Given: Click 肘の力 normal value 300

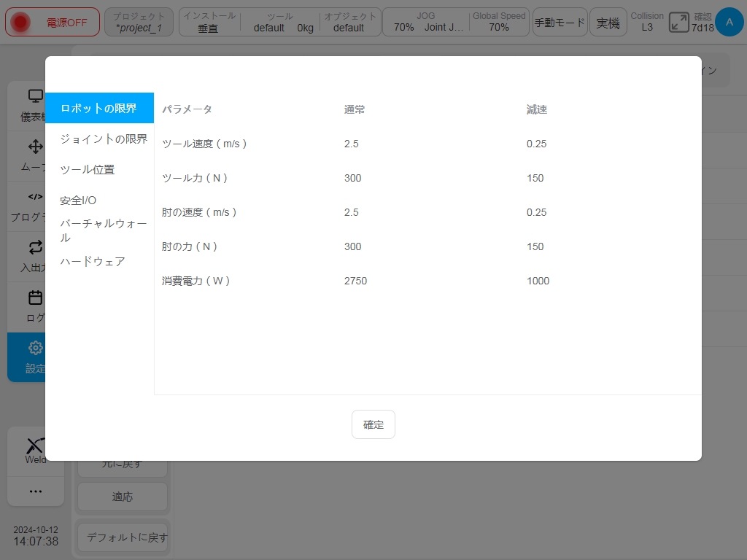Looking at the screenshot, I should pyautogui.click(x=352, y=246).
